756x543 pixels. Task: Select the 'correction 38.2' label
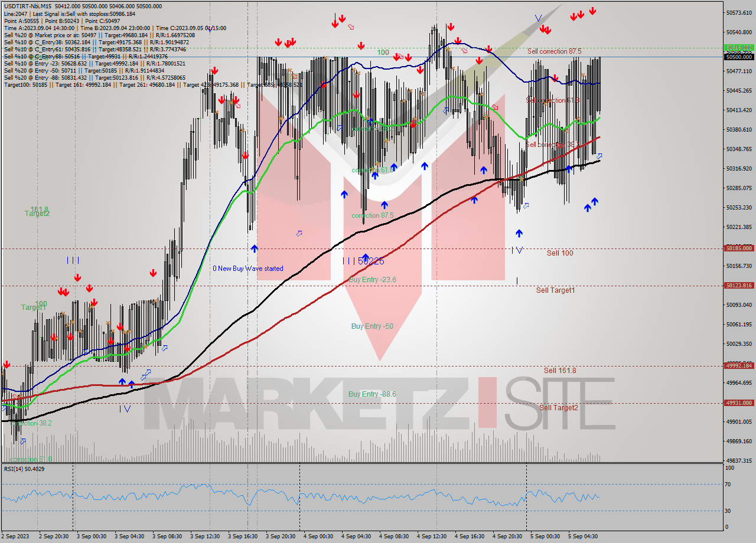click(x=31, y=423)
